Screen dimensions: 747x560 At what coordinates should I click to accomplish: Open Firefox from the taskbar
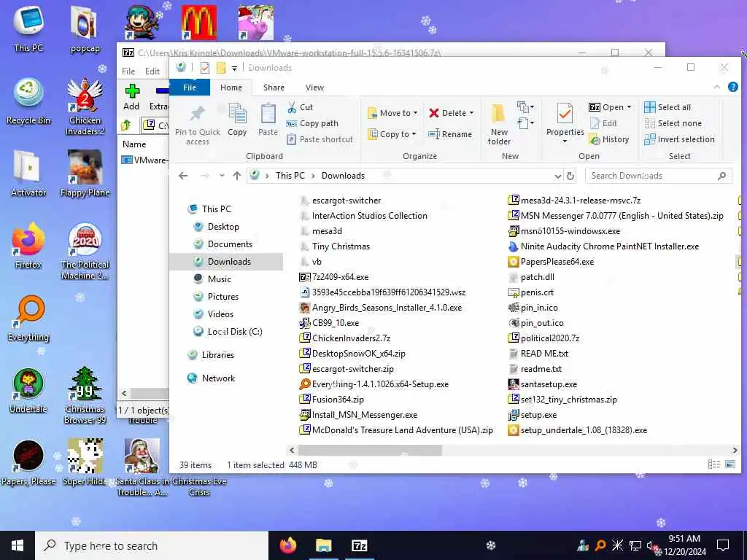pos(287,545)
